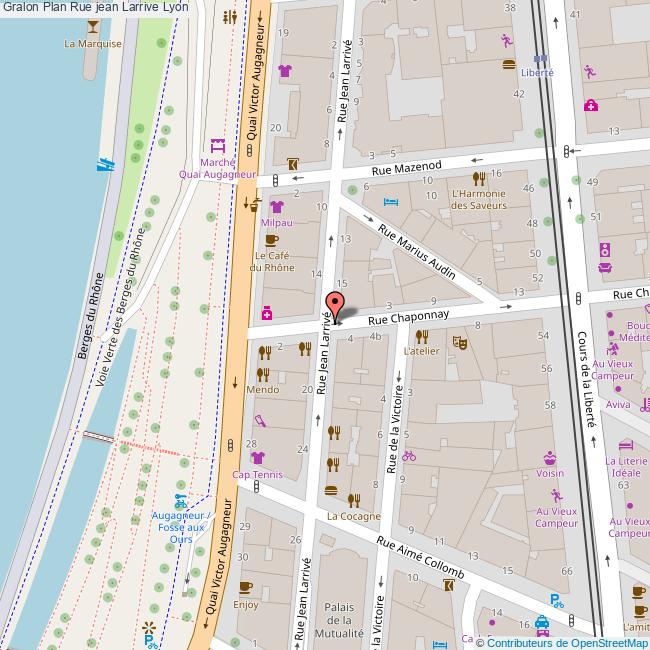Viewport: 650px width, 650px height.
Task: Select Le Café du Rhône coffee icon
Action: pos(271,241)
